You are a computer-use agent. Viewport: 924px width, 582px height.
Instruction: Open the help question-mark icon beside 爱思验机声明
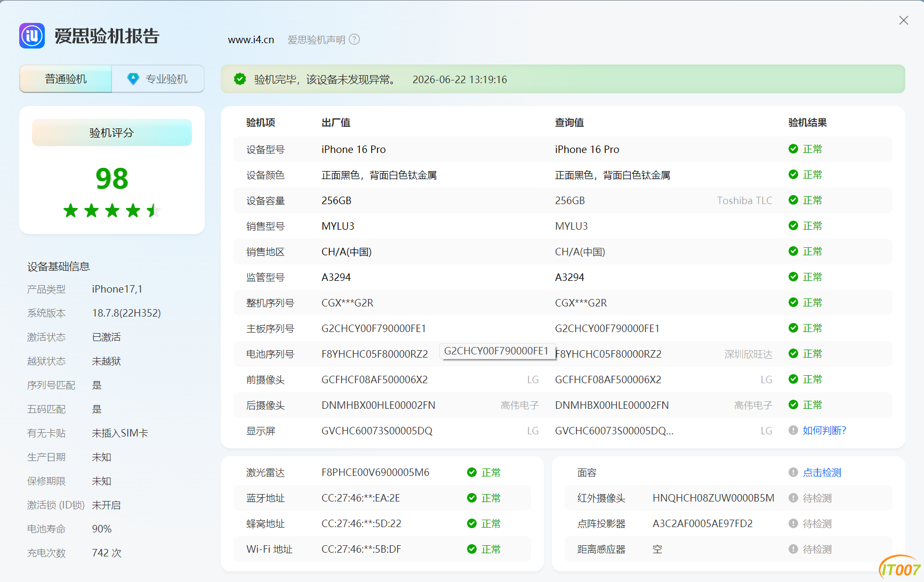click(x=355, y=39)
